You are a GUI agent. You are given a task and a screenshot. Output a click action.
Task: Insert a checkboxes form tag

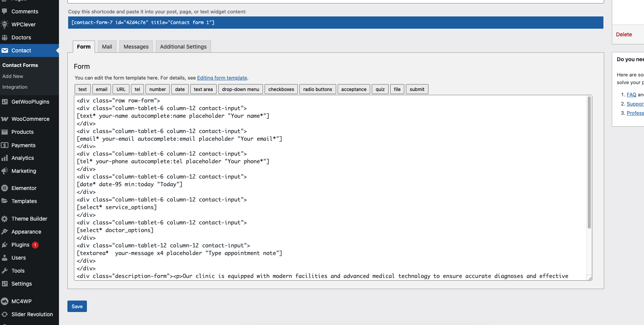click(x=281, y=89)
